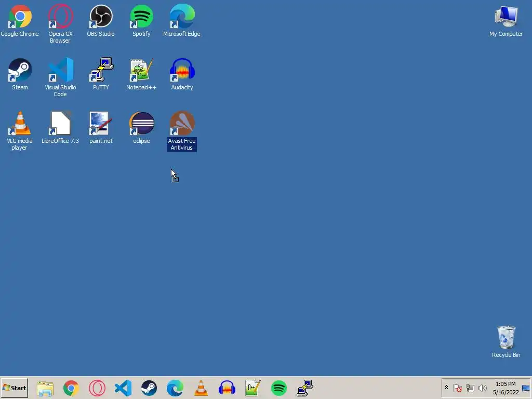Open the Start menu
The height and width of the screenshot is (399, 532).
click(x=14, y=388)
